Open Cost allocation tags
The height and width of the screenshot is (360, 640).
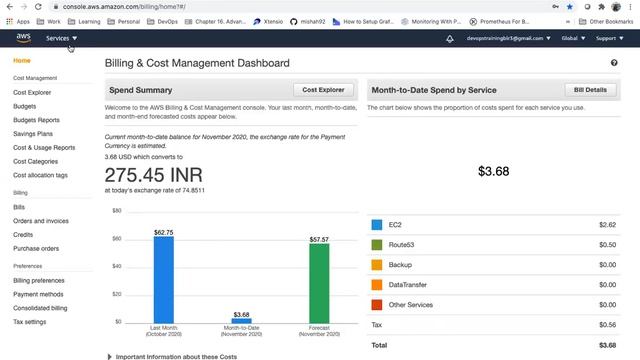pyautogui.click(x=40, y=175)
